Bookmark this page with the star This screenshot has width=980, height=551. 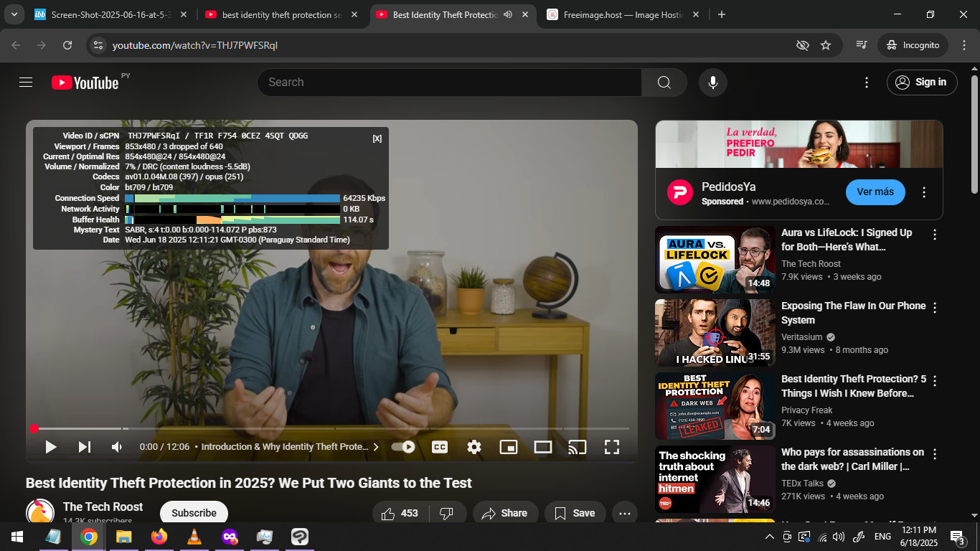826,45
